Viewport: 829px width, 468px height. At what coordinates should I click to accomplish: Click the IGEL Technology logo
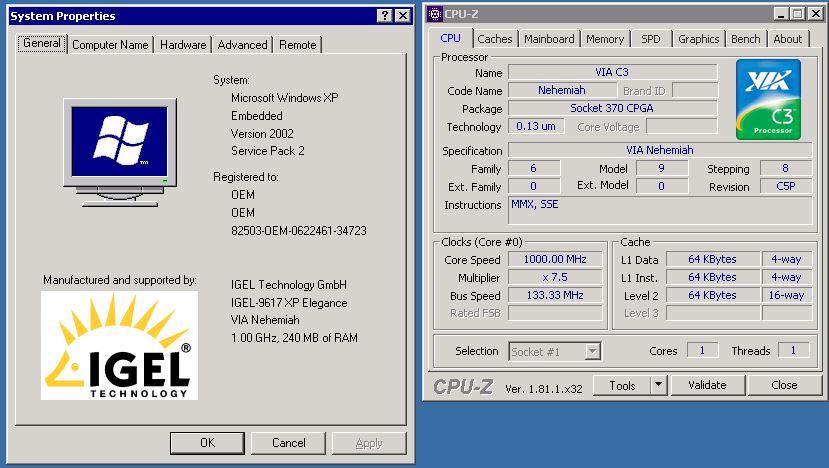(x=119, y=346)
